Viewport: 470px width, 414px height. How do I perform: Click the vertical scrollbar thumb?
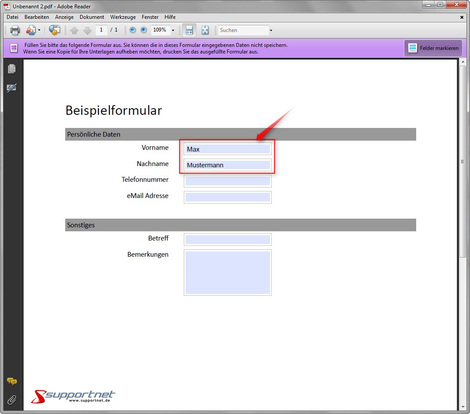click(463, 161)
